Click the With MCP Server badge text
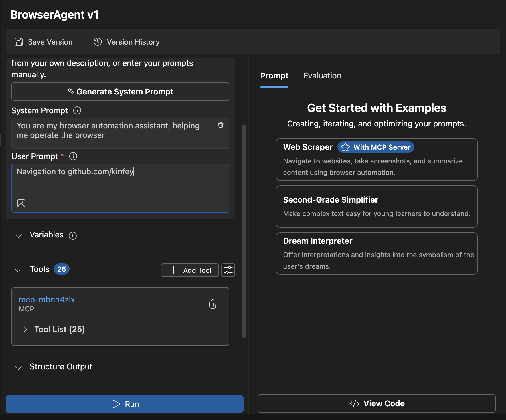This screenshot has height=420, width=506. (x=382, y=147)
